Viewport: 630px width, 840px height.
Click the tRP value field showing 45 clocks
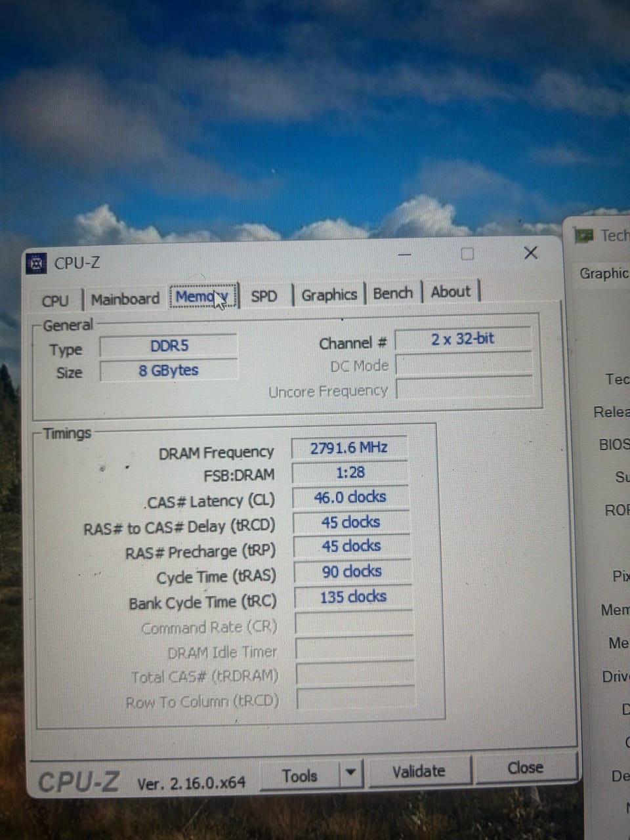(352, 546)
